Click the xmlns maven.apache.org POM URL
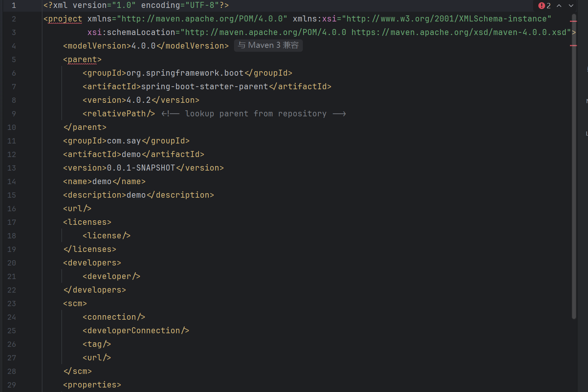 [202, 19]
